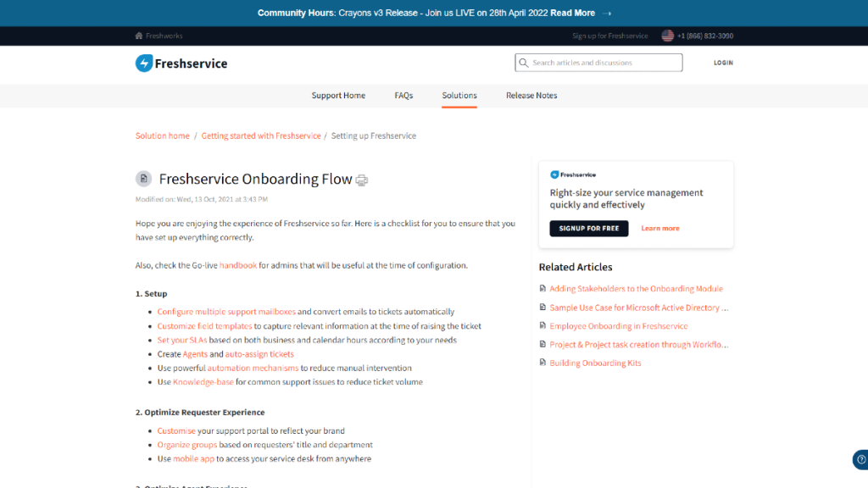Click the 1. Setup heading

coord(151,293)
